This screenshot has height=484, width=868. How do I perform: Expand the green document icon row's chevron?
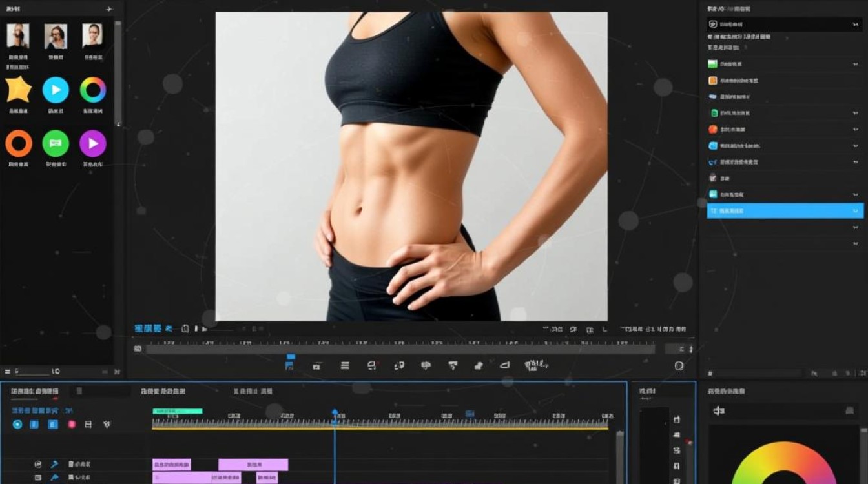856,113
